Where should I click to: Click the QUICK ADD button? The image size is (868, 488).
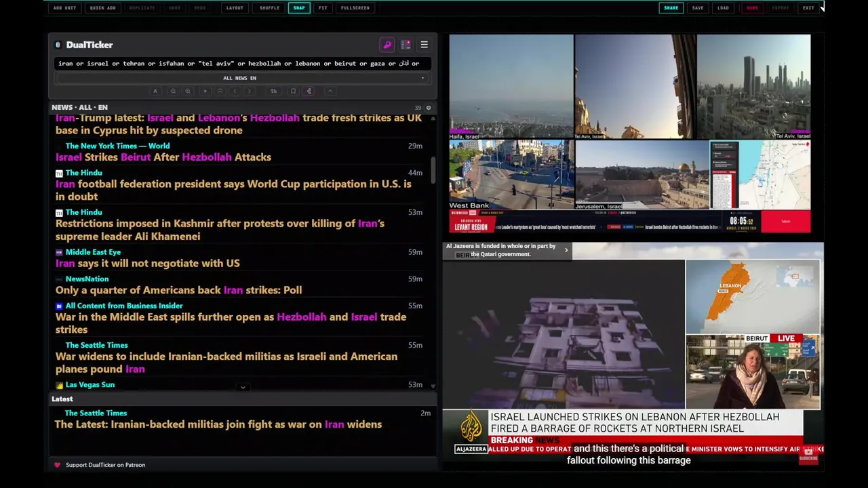click(102, 7)
